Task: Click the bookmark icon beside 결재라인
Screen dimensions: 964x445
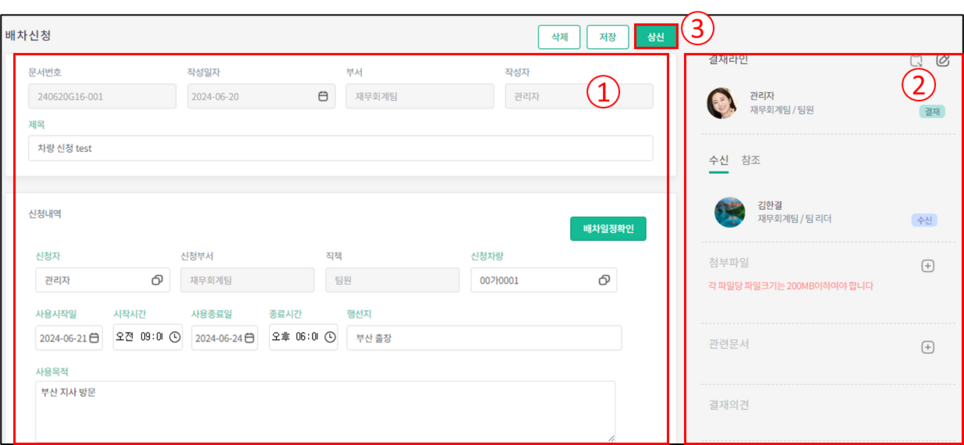Action: pyautogui.click(x=916, y=61)
